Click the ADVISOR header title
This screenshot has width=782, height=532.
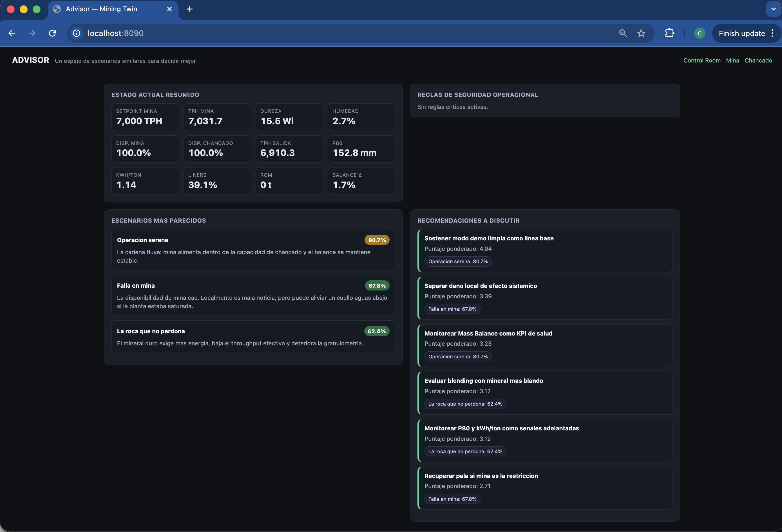(x=31, y=60)
